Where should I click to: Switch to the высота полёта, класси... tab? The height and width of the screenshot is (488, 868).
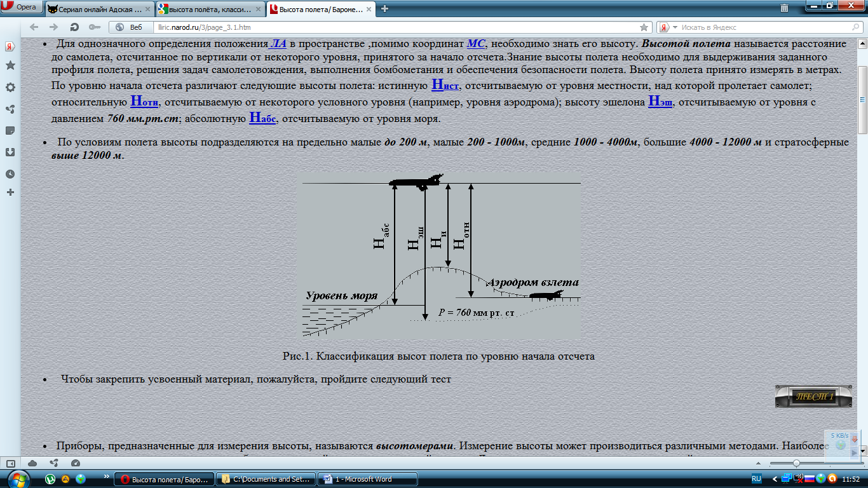pyautogui.click(x=210, y=8)
